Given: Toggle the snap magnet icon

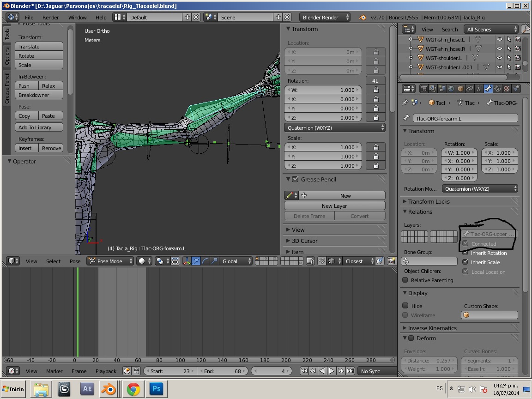Looking at the screenshot, I should point(322,261).
